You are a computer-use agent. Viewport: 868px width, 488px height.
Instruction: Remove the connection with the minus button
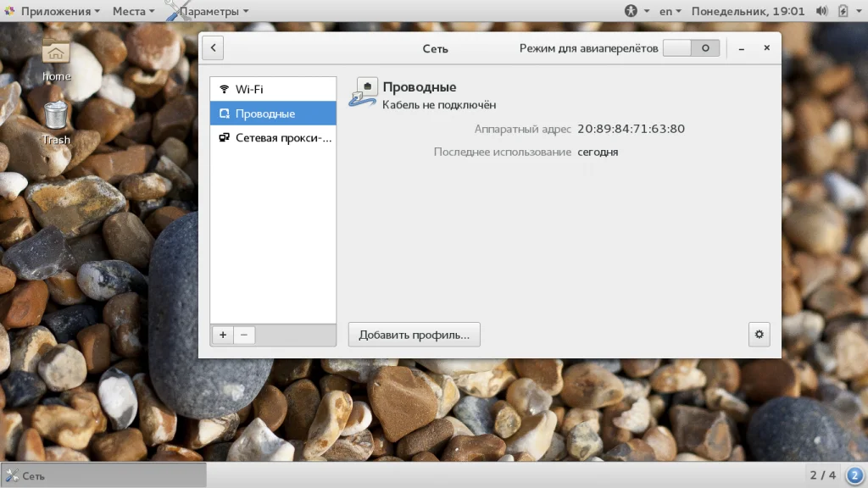point(244,335)
